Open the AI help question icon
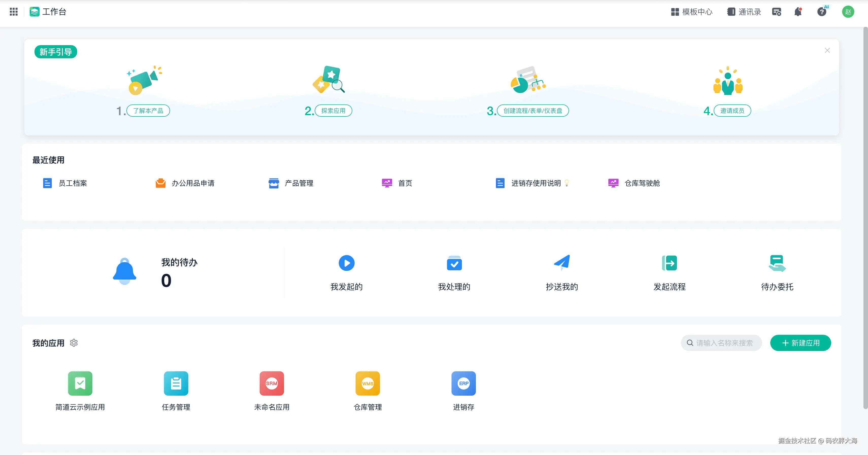The image size is (868, 455). (822, 12)
